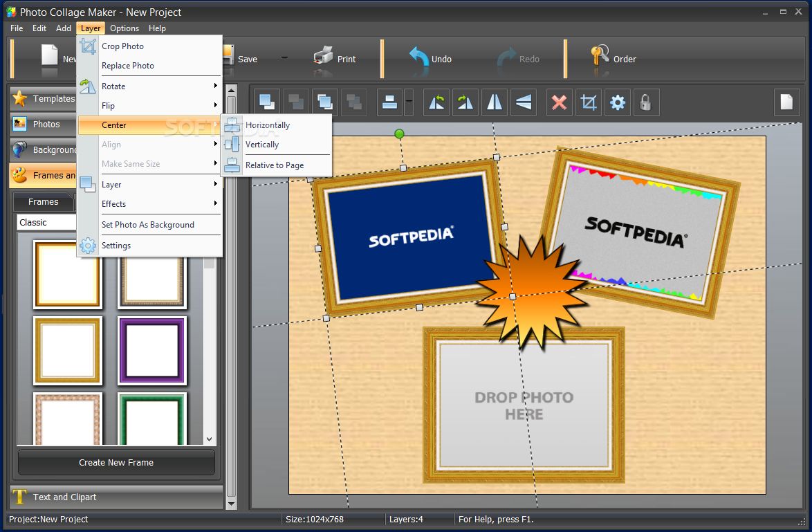Center the layer Vertically
Viewport: 812px width, 532px height.
click(x=277, y=145)
